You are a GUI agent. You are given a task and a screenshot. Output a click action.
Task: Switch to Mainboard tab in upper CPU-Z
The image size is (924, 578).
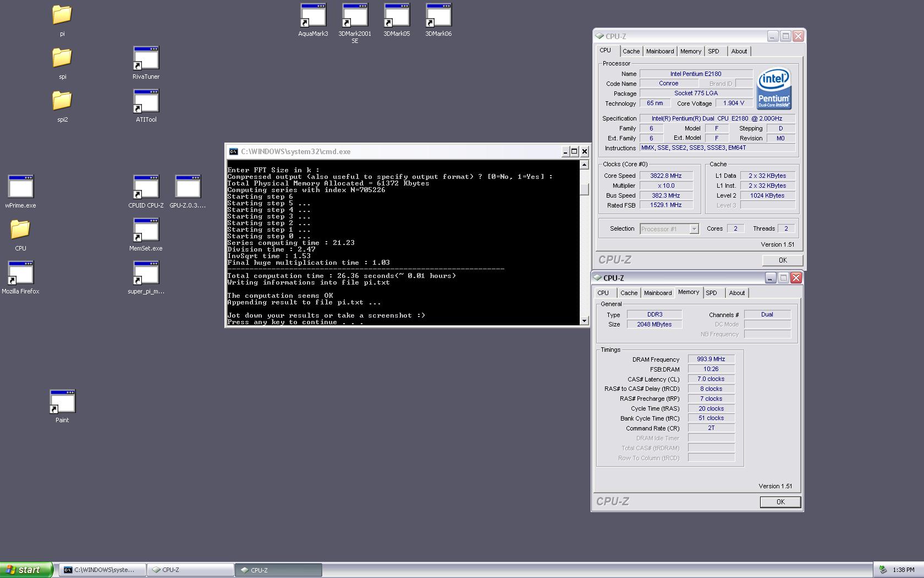point(660,51)
